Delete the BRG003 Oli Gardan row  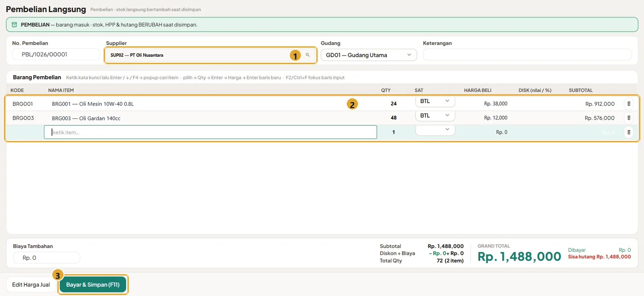(629, 118)
